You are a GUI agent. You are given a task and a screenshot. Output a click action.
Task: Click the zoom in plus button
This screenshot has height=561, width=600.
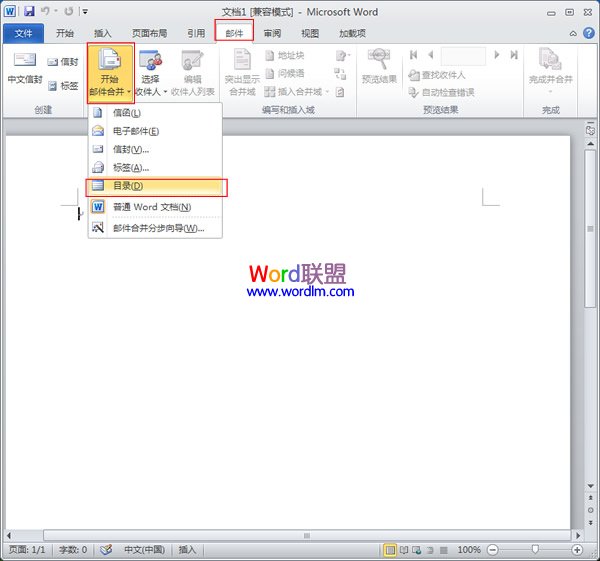click(x=576, y=550)
